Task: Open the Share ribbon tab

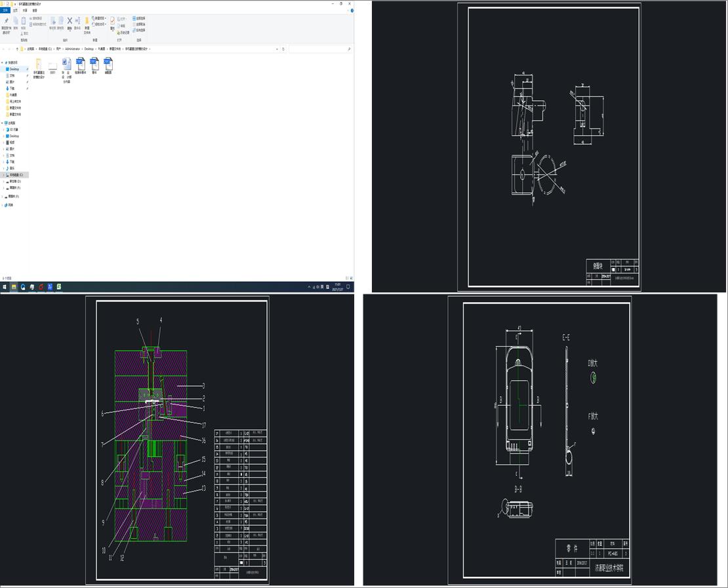Action: [x=25, y=10]
